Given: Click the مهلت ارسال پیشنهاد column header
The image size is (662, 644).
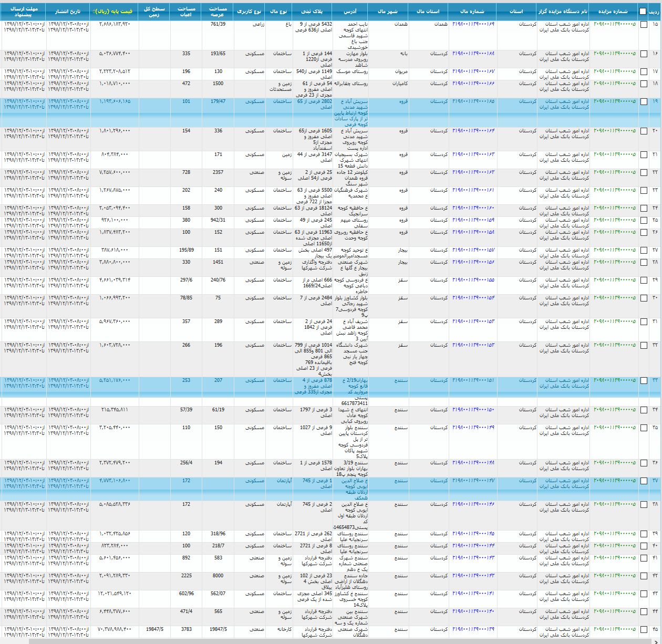Looking at the screenshot, I should pos(24,11).
